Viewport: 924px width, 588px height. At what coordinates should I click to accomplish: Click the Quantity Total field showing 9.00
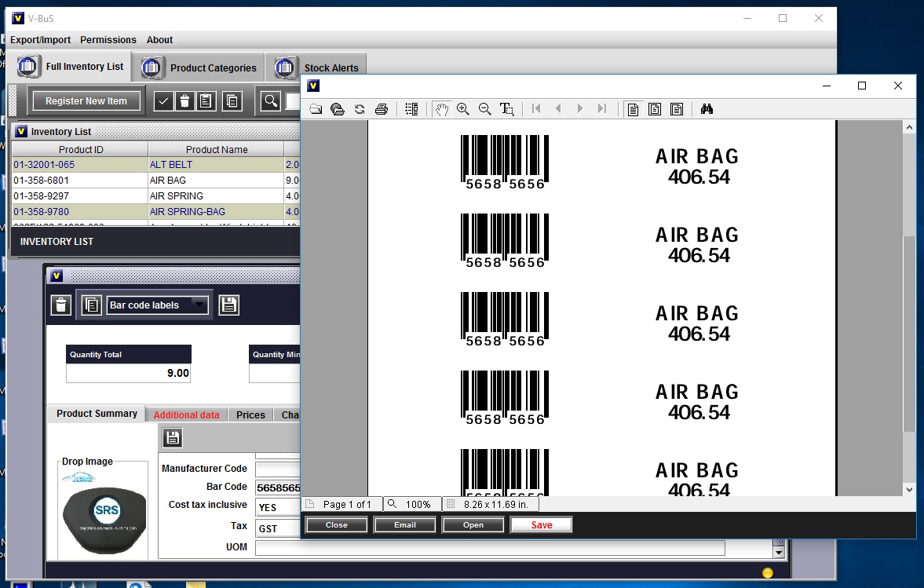coord(129,373)
